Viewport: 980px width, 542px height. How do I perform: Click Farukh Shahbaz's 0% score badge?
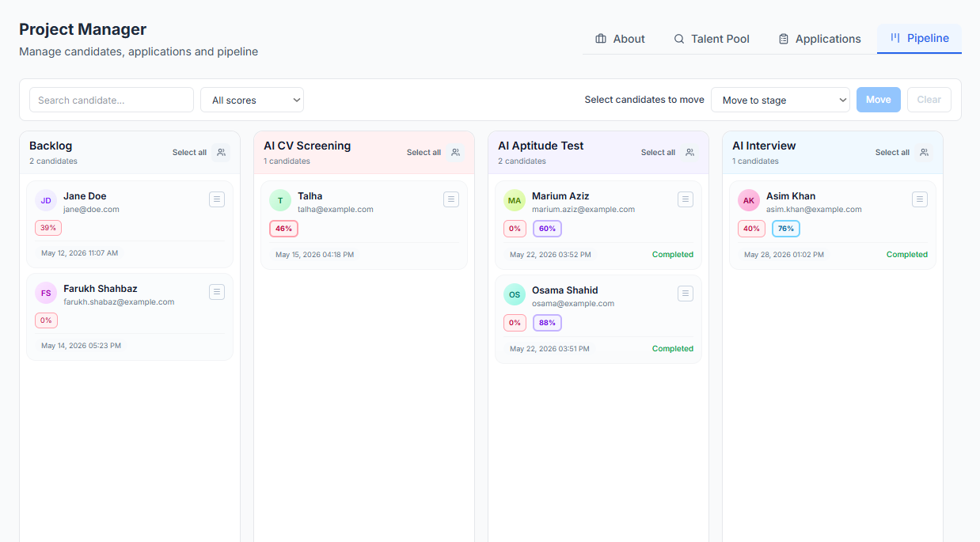click(46, 320)
